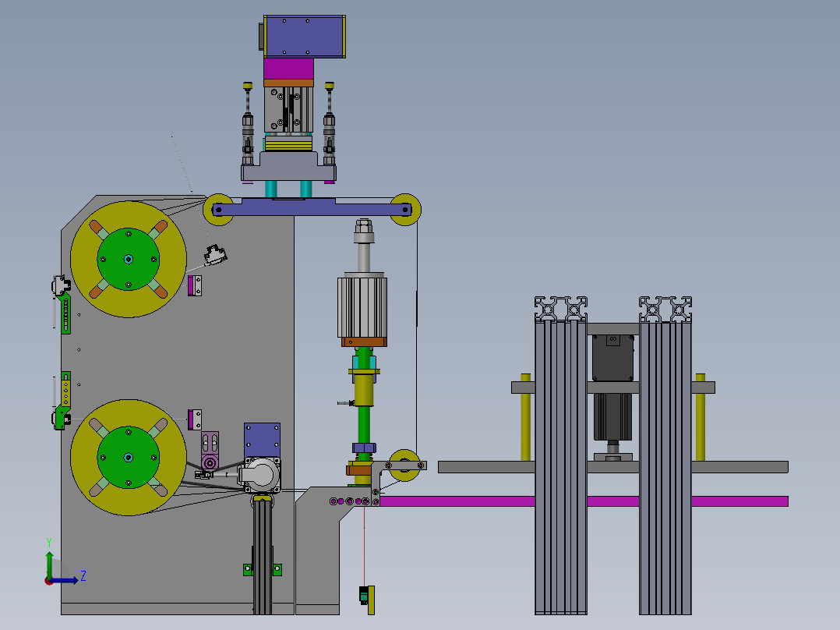Select the long magenta horizontal rail
840x630 pixels.
584,501
